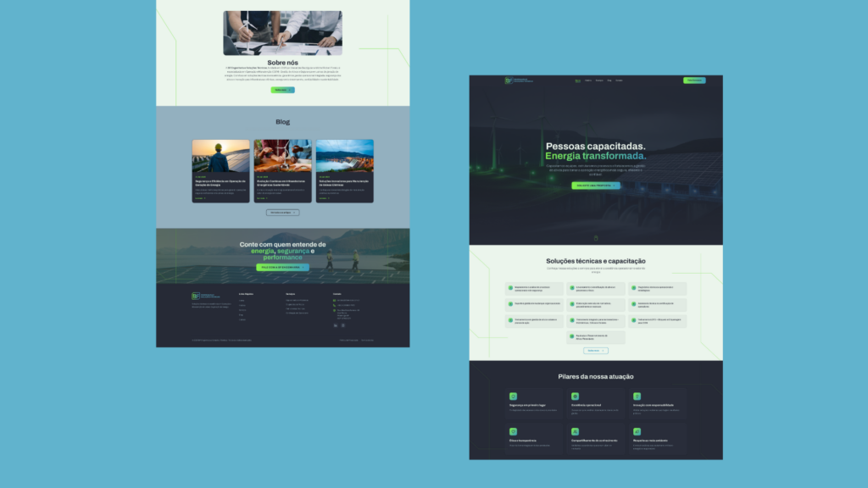Image resolution: width=868 pixels, height=488 pixels.
Task: Open the blog card with the solar panel worker image
Action: 220,171
